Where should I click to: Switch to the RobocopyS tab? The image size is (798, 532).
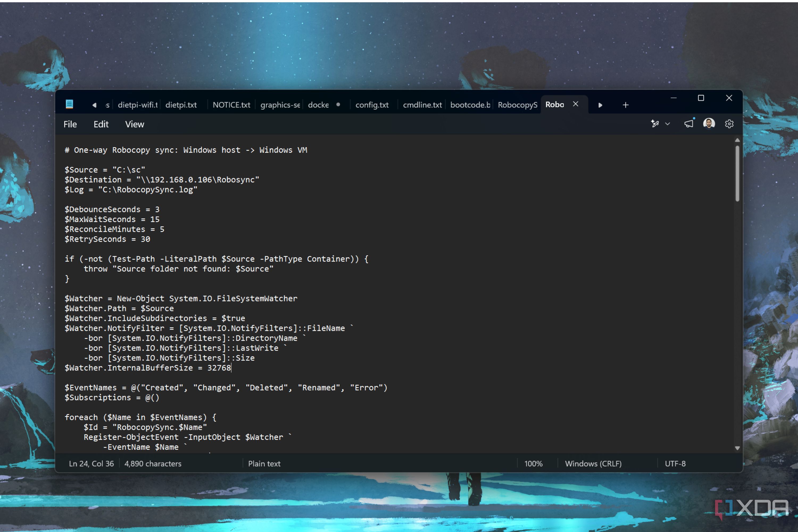pyautogui.click(x=517, y=105)
